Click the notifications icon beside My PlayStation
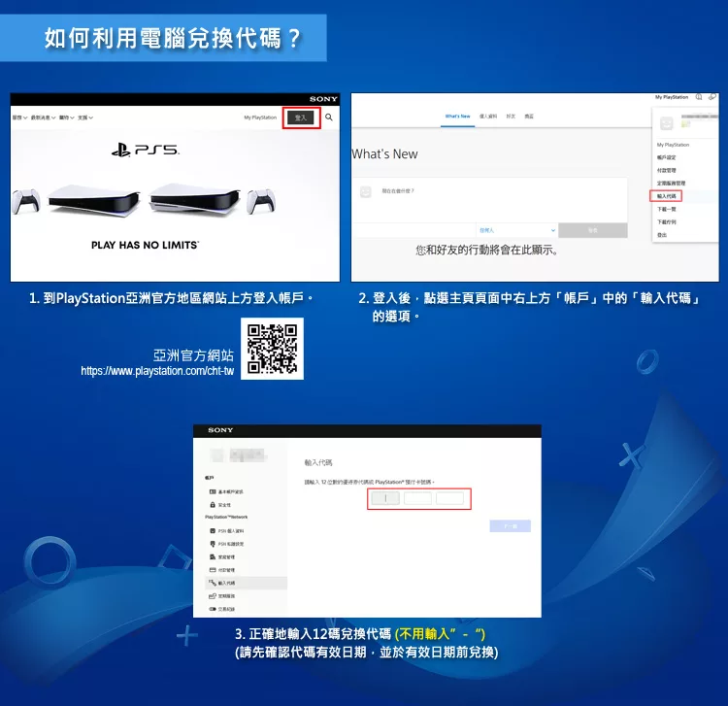Viewport: 728px width, 706px height. (x=699, y=97)
